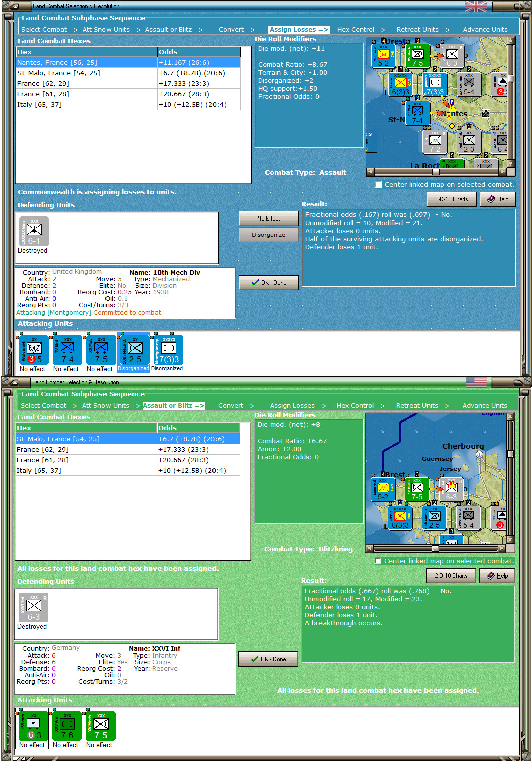Toggle center linked map checkbox in blue window
532x761 pixels.
click(x=379, y=185)
